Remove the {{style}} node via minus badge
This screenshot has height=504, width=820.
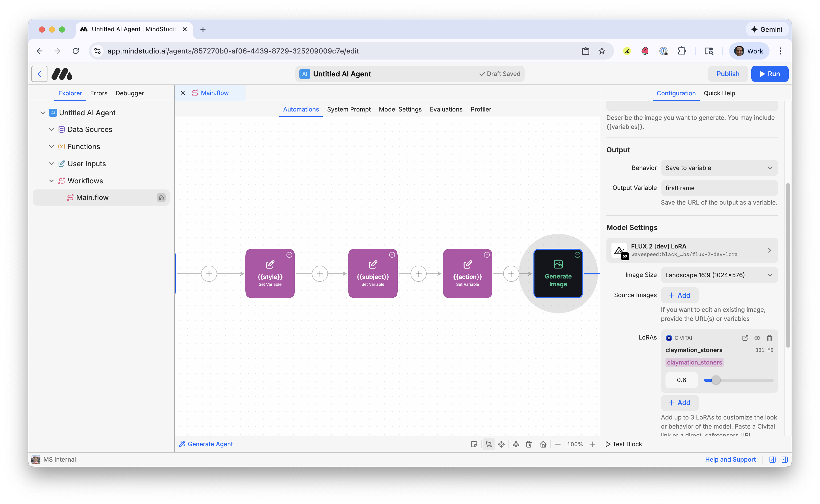tap(289, 255)
